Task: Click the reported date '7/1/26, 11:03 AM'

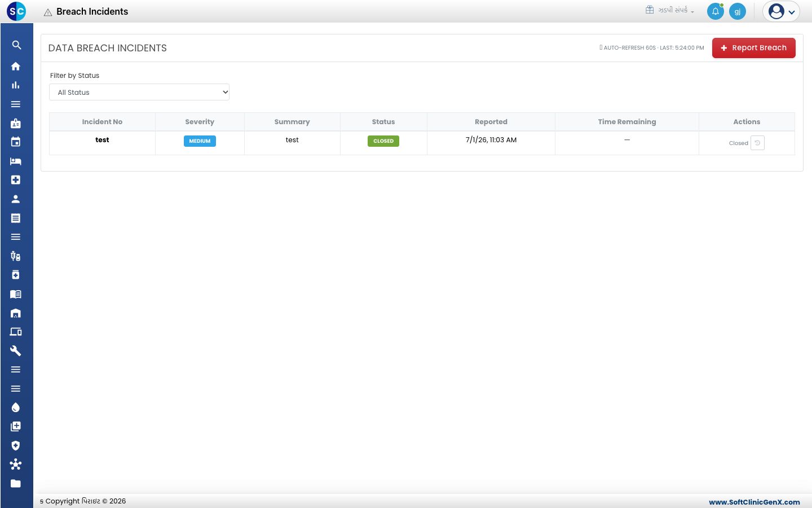Action: click(491, 140)
